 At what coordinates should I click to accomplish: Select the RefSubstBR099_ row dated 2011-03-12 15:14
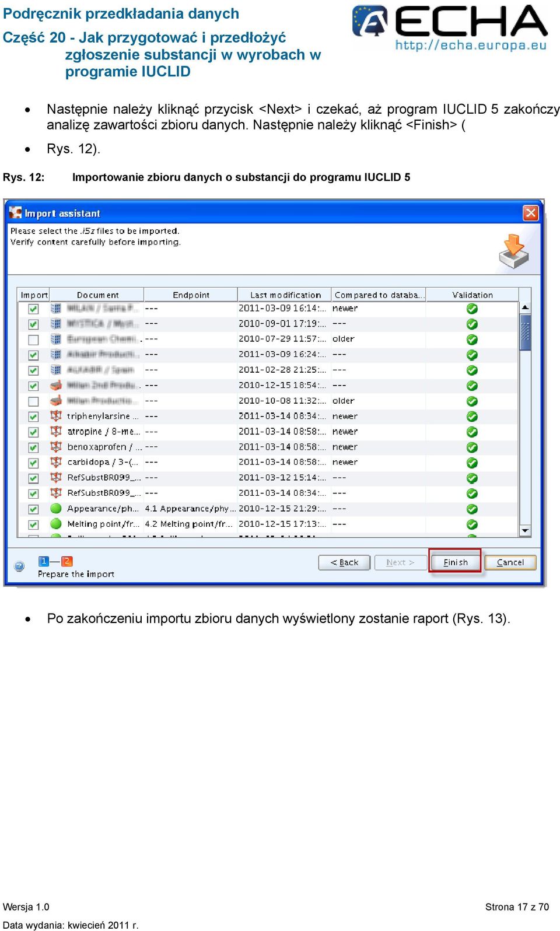click(x=268, y=478)
